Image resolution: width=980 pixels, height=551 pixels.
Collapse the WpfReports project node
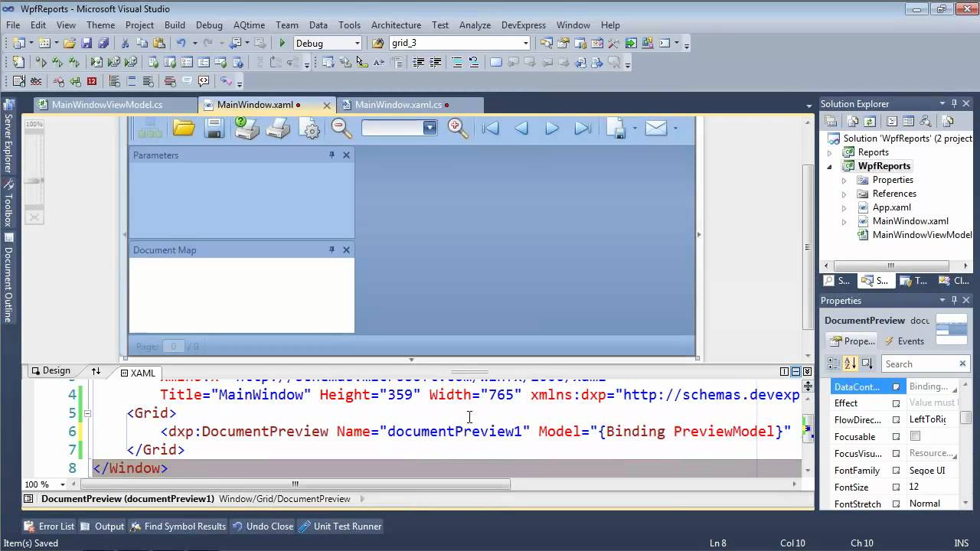point(829,166)
